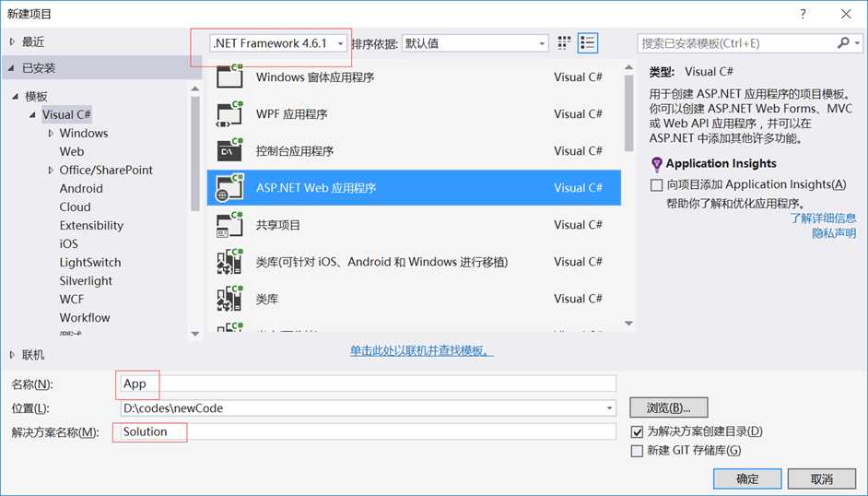Click the Application Insights lightbulb icon
The width and height of the screenshot is (868, 496).
tap(657, 164)
